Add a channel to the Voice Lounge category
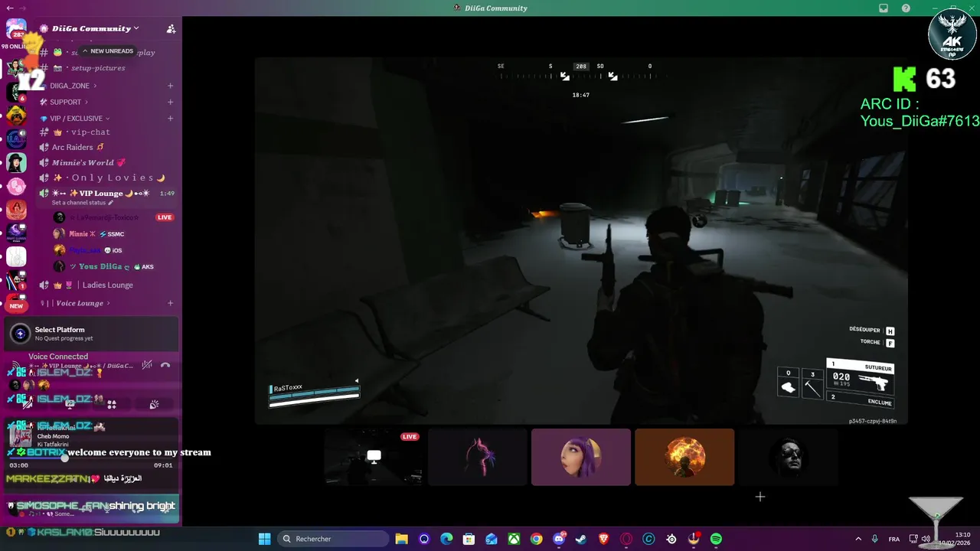 [x=171, y=303]
